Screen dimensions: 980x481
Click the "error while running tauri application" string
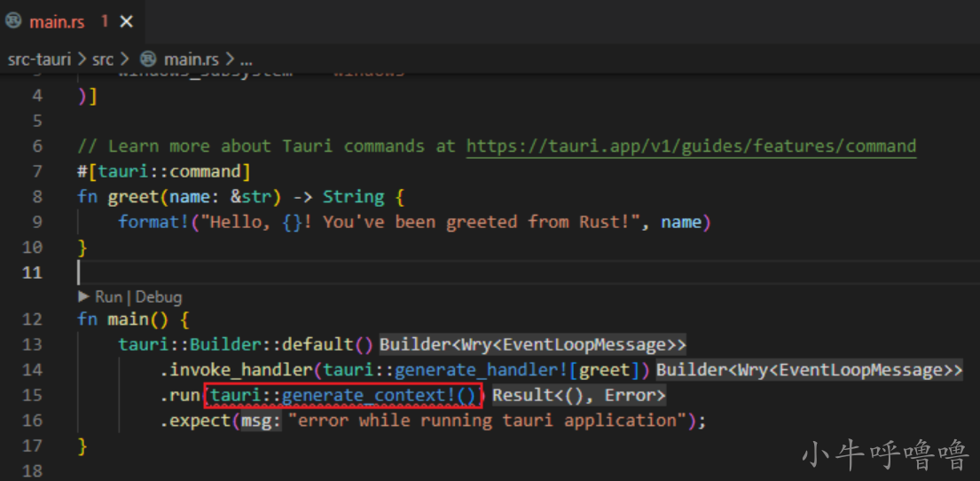pyautogui.click(x=488, y=421)
